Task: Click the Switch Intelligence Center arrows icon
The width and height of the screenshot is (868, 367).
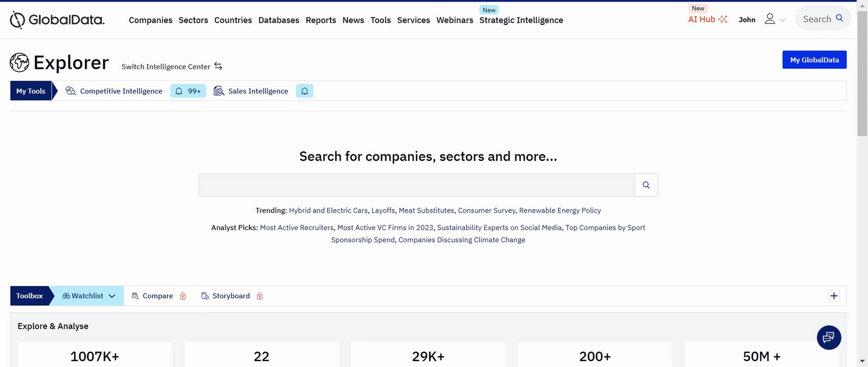Action: pos(218,66)
